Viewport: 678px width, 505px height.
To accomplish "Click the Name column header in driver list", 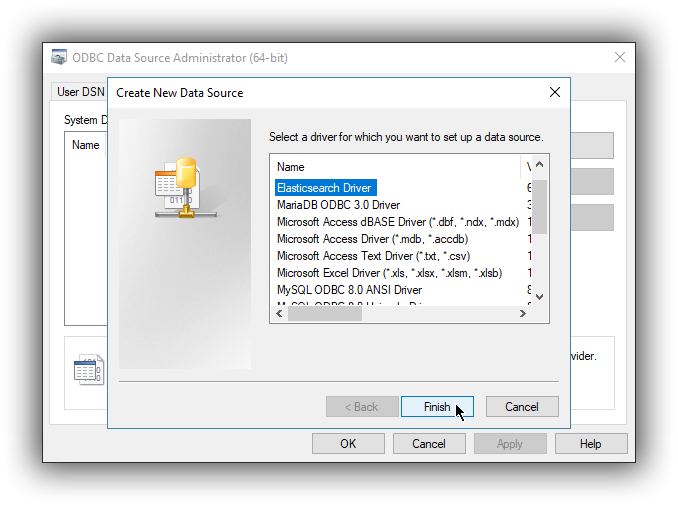I will tap(291, 167).
